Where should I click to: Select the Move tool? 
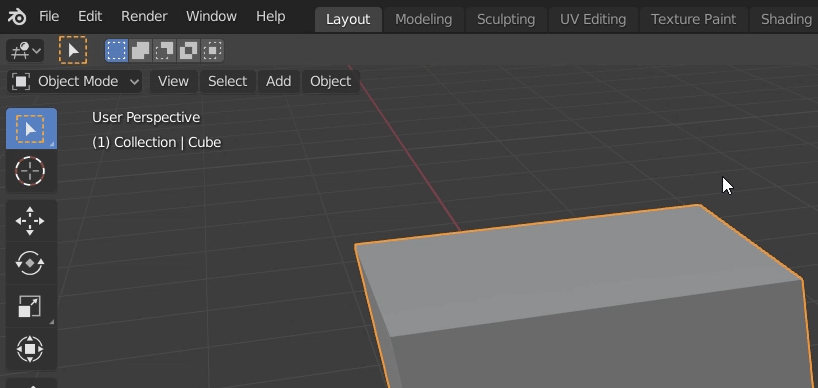click(31, 221)
